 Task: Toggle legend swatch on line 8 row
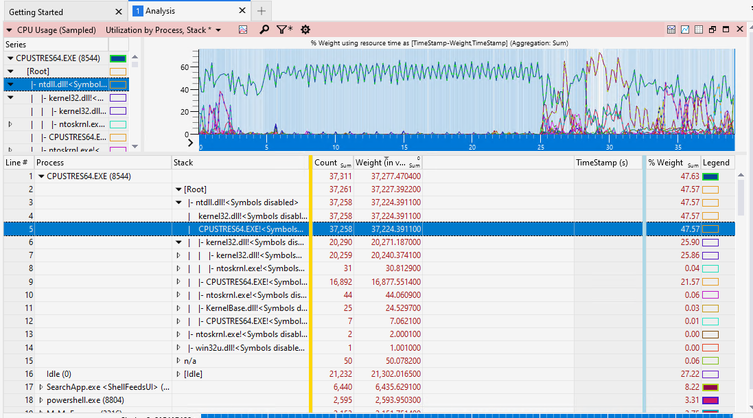(710, 269)
